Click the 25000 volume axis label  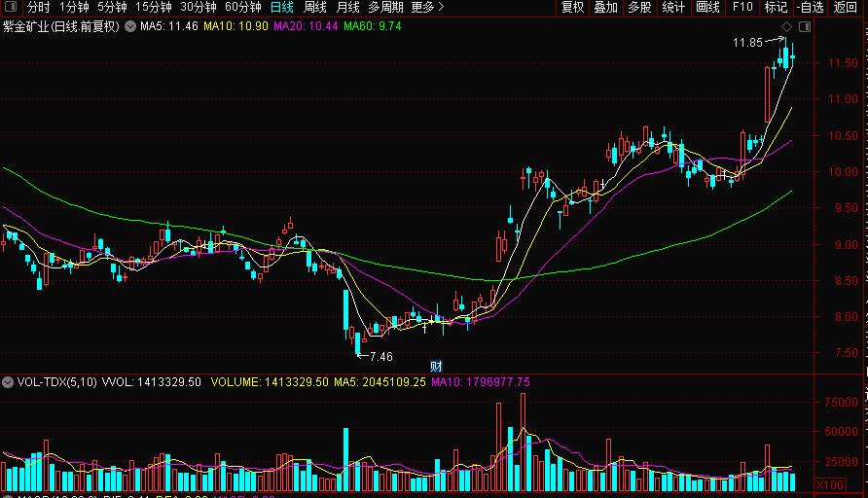coord(841,461)
